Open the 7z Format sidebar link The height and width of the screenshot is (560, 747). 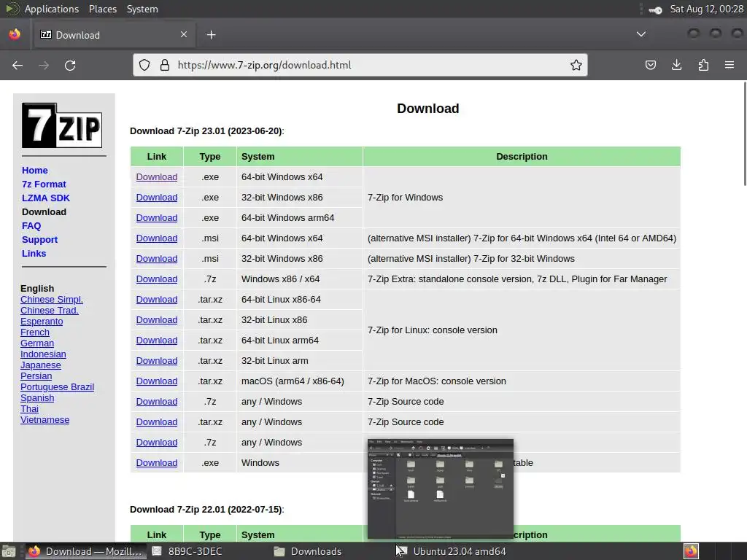point(44,184)
